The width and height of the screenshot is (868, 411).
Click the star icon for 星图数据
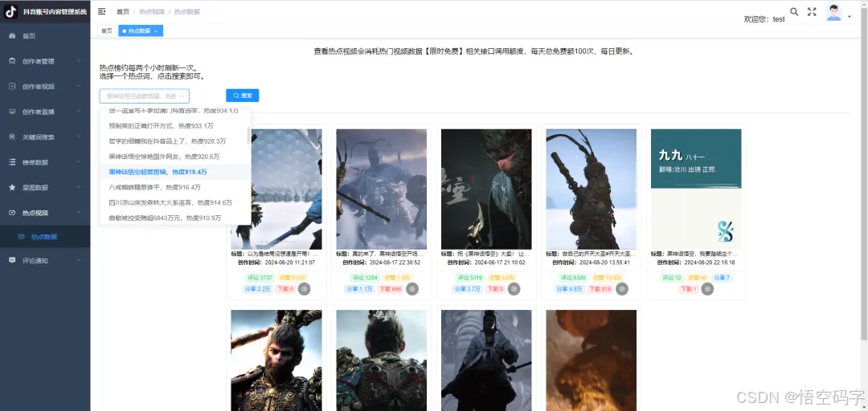(12, 188)
